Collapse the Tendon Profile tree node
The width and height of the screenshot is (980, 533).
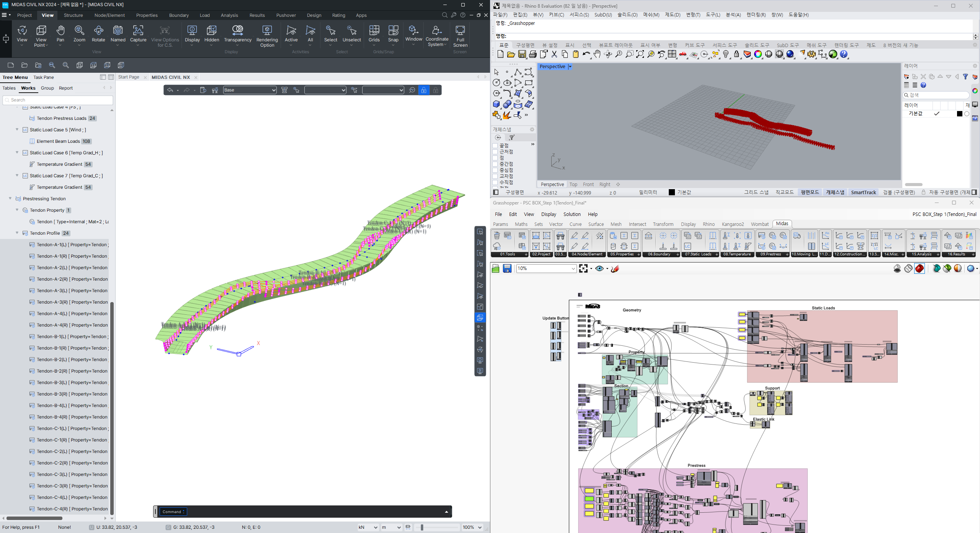[x=17, y=233]
